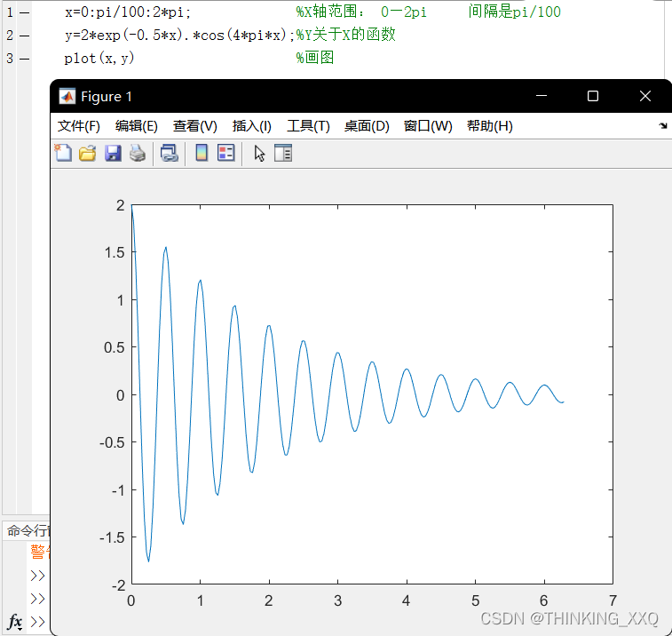Screen dimensions: 672x636
Task: Click the orange 警告 warning text
Action: tap(40, 552)
